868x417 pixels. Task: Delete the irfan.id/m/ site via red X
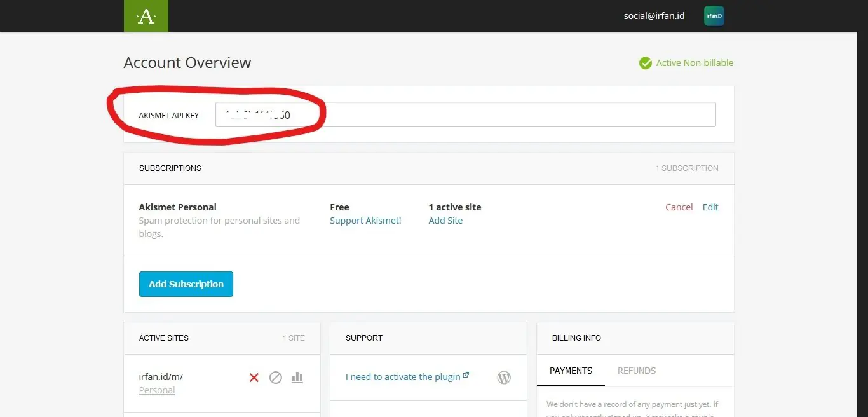(254, 377)
